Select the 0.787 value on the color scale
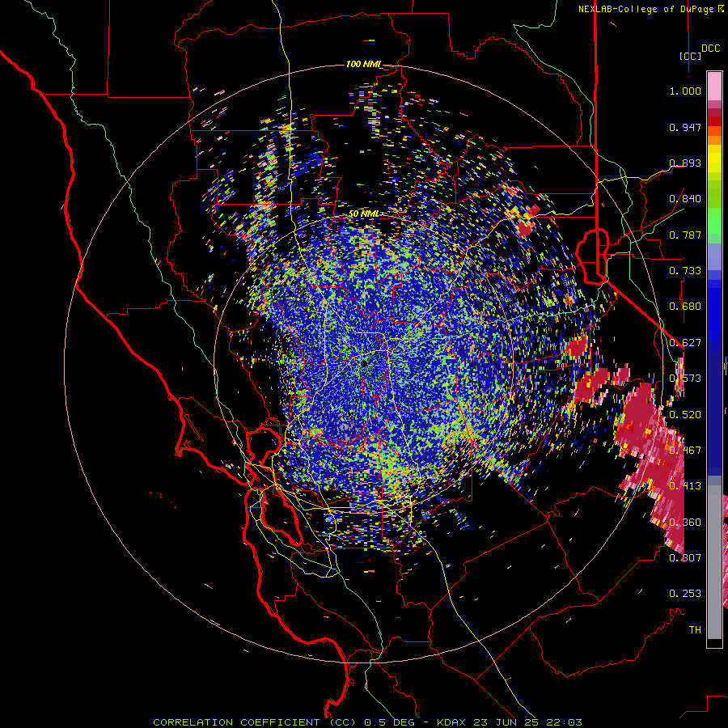Viewport: 728px width, 728px height. tap(685, 235)
